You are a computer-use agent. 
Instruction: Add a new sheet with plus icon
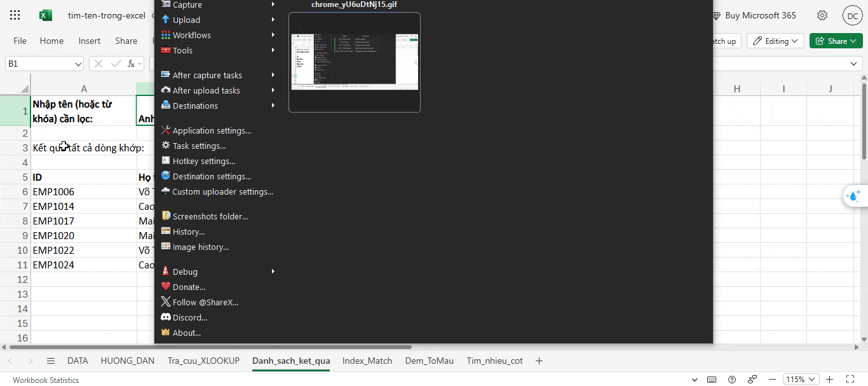pos(539,361)
